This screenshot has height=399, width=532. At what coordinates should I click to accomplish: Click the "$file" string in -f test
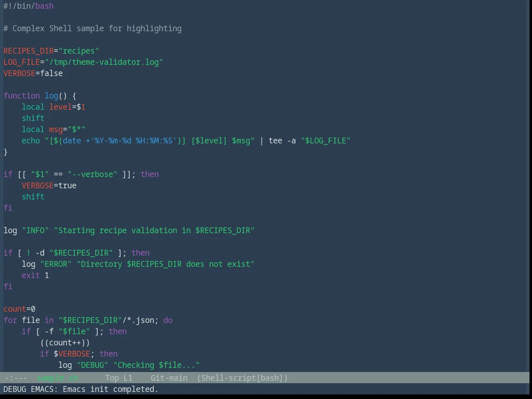coord(74,331)
